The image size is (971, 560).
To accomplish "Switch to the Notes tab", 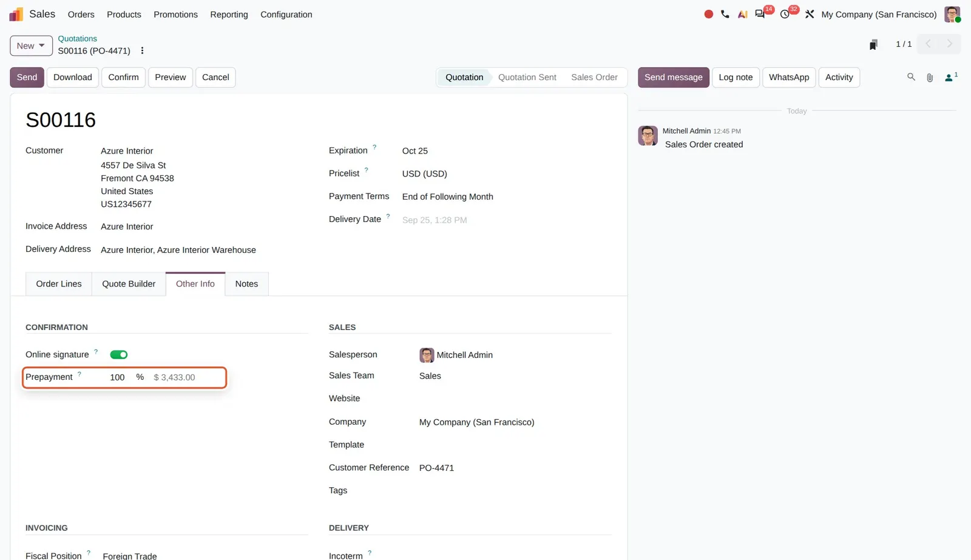I will (246, 284).
